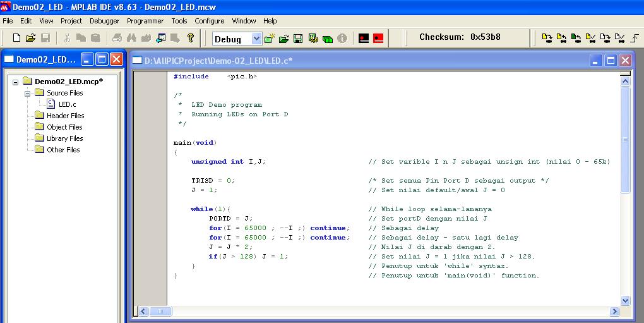Click the 'PORTD = J;' code line
The width and height of the screenshot is (644, 323).
point(231,218)
